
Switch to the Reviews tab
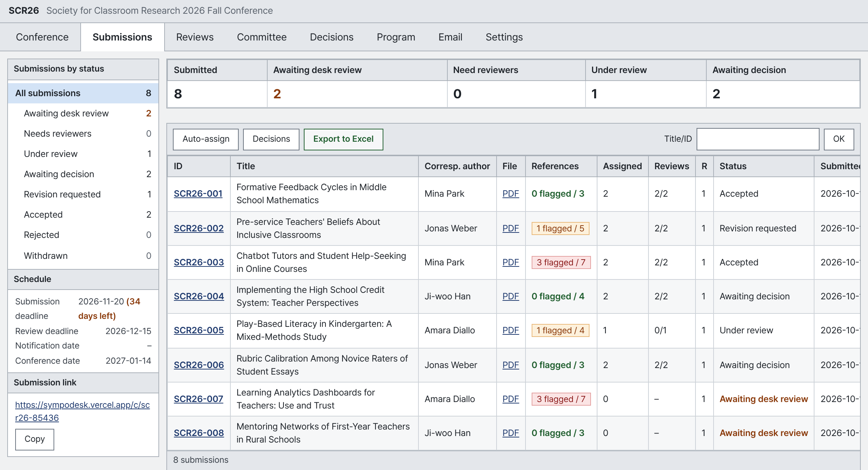(195, 37)
